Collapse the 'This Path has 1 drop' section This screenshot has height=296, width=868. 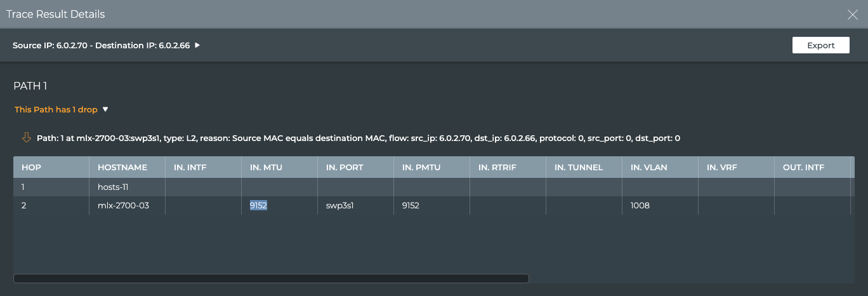[x=105, y=109]
